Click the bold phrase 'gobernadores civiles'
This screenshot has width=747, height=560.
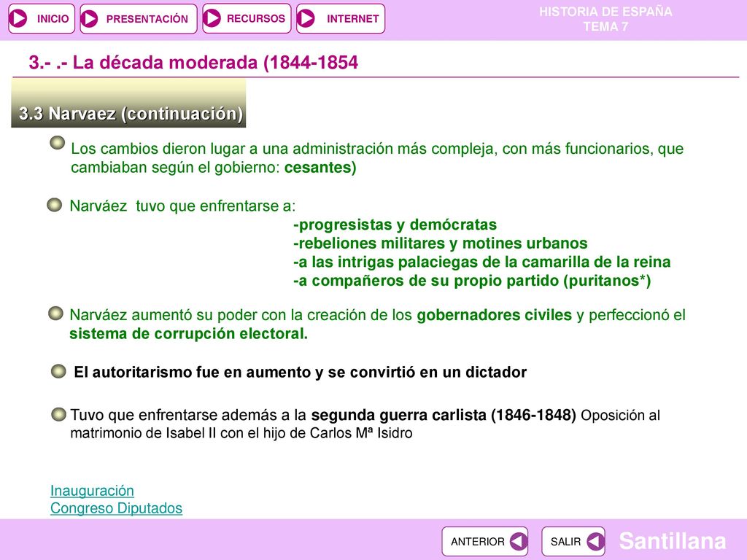tap(494, 315)
